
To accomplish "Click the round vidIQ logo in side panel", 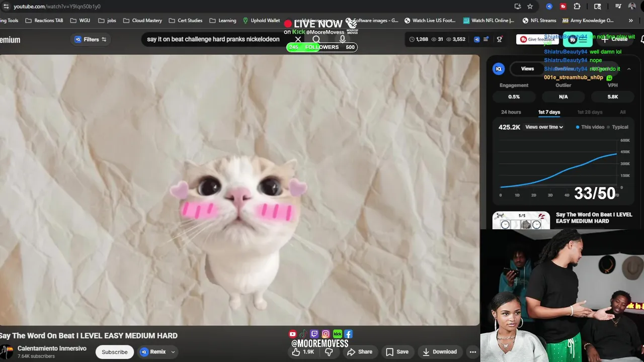I will (x=499, y=69).
